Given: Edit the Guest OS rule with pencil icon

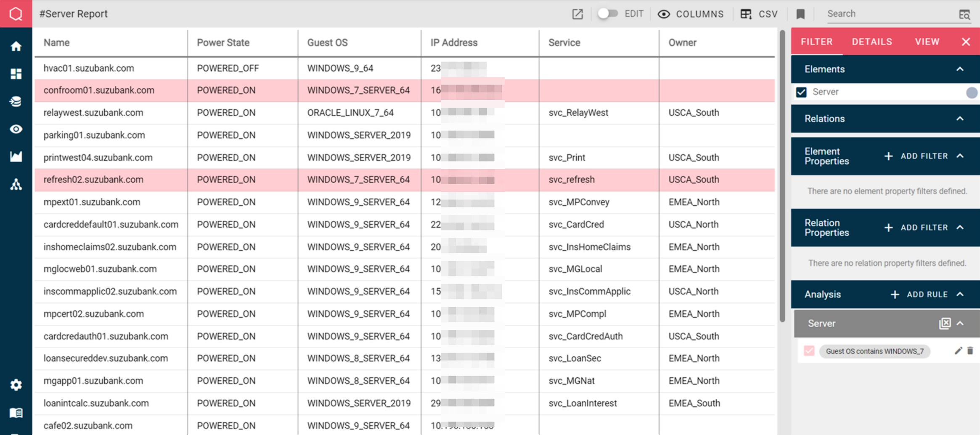Looking at the screenshot, I should [958, 351].
